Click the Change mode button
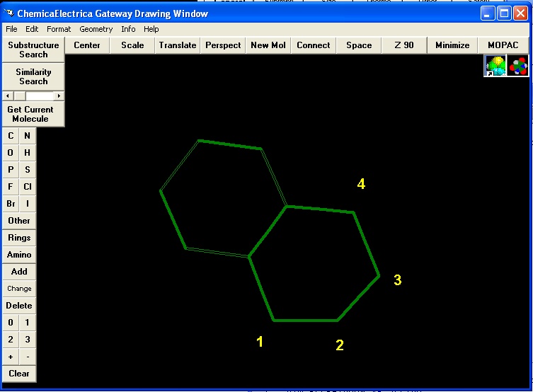 tap(19, 289)
